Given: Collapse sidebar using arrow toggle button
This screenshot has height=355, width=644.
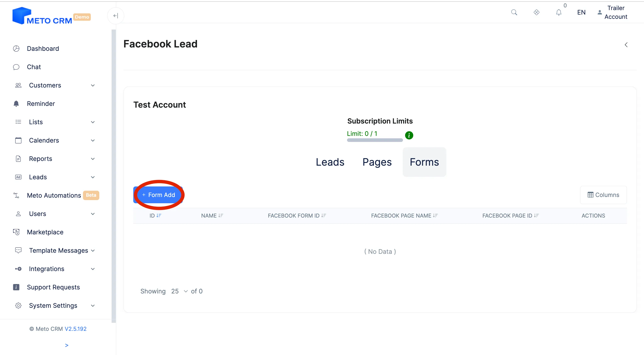Looking at the screenshot, I should click(x=116, y=16).
